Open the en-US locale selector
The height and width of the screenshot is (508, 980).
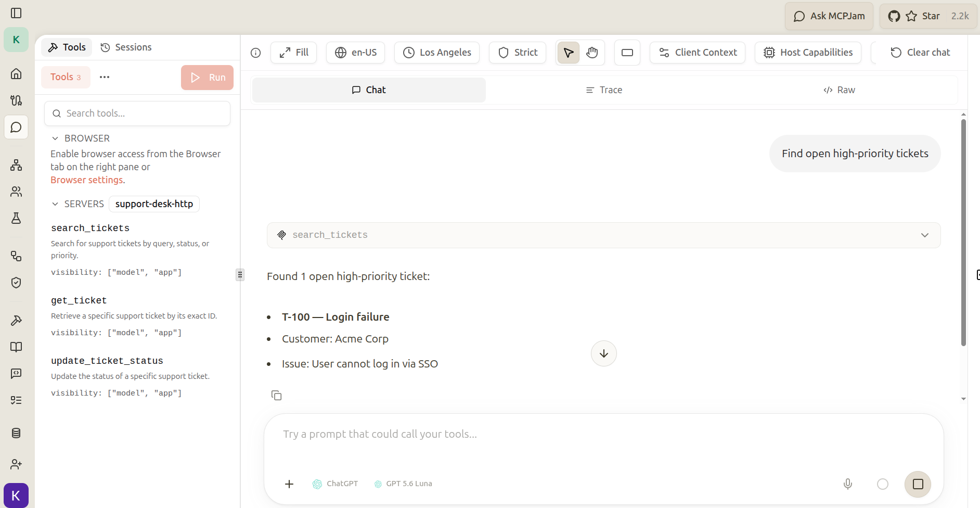click(356, 53)
